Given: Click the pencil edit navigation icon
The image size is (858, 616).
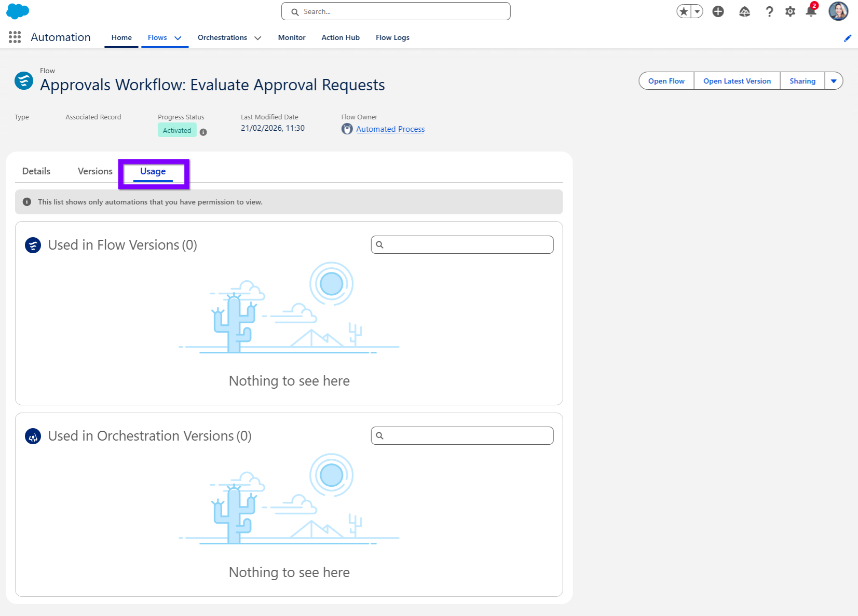Looking at the screenshot, I should (x=847, y=38).
